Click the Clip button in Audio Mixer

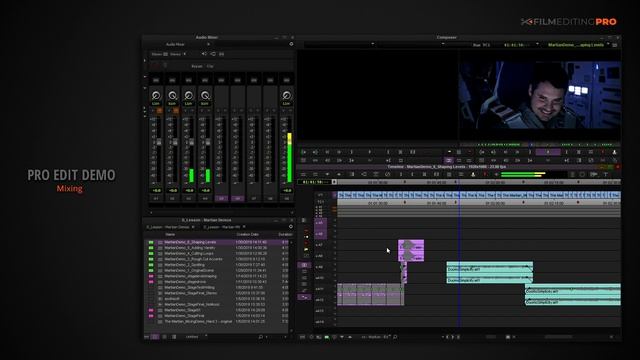(x=210, y=66)
